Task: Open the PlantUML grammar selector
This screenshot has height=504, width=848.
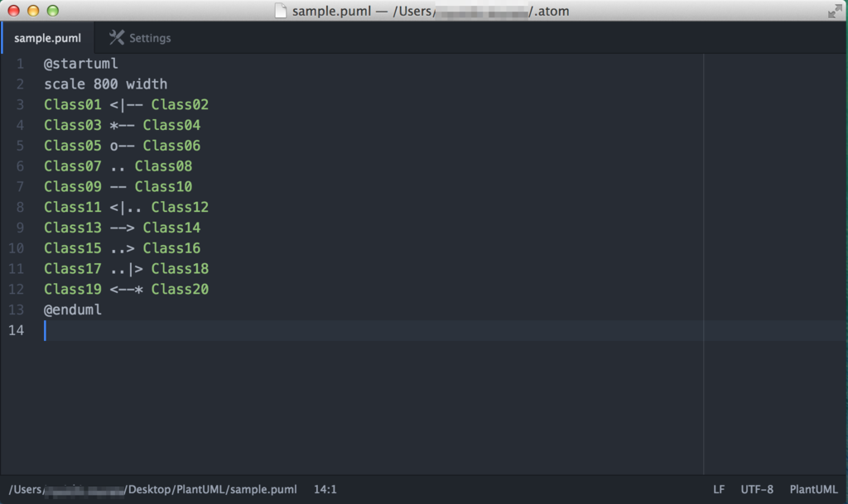Action: pyautogui.click(x=813, y=489)
